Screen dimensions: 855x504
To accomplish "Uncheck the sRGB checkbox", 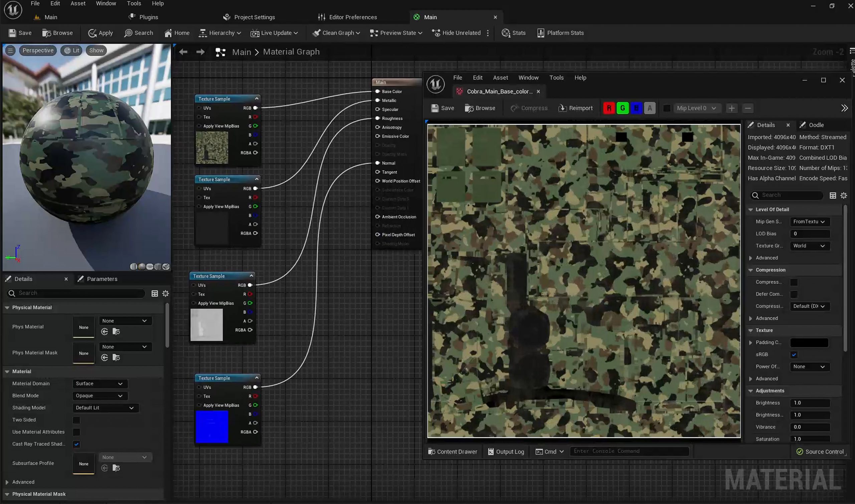I will [794, 354].
